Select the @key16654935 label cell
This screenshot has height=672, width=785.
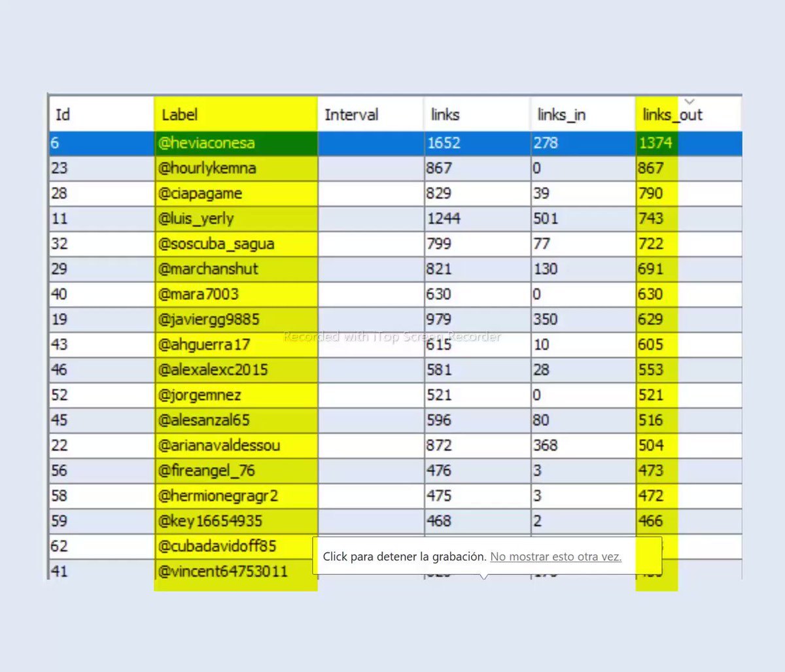coord(236,521)
